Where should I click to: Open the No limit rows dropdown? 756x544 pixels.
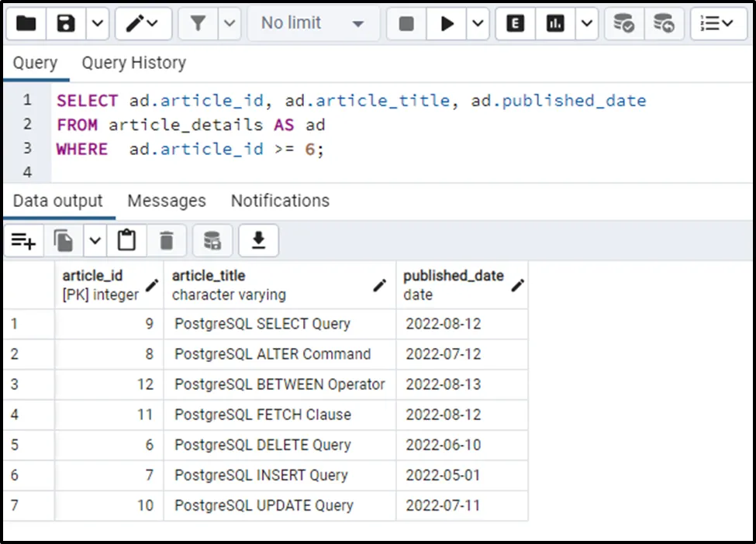pos(312,23)
